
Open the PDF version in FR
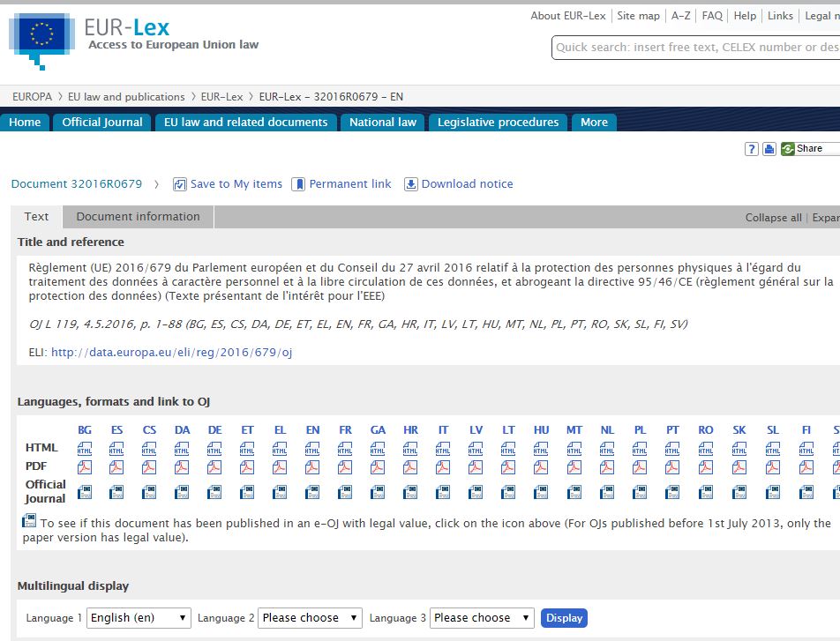coord(345,467)
